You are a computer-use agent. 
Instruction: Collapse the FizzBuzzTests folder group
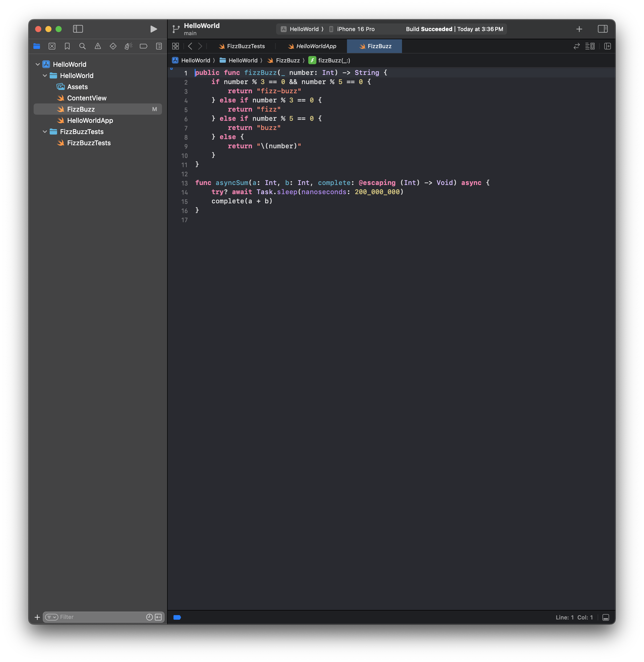45,131
